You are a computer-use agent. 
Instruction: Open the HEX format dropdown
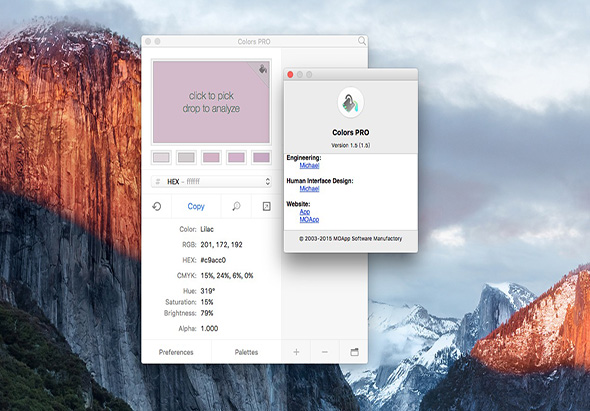coord(211,181)
